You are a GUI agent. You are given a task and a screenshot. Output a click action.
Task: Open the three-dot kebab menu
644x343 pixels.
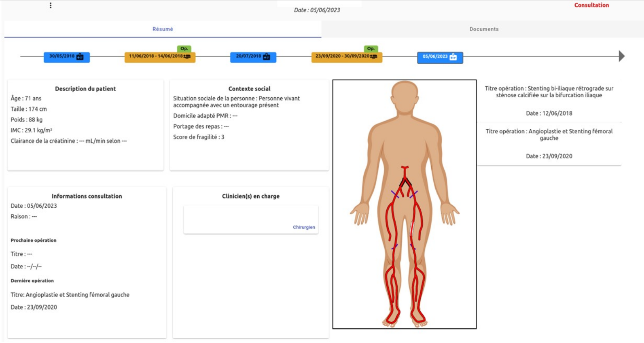click(51, 5)
